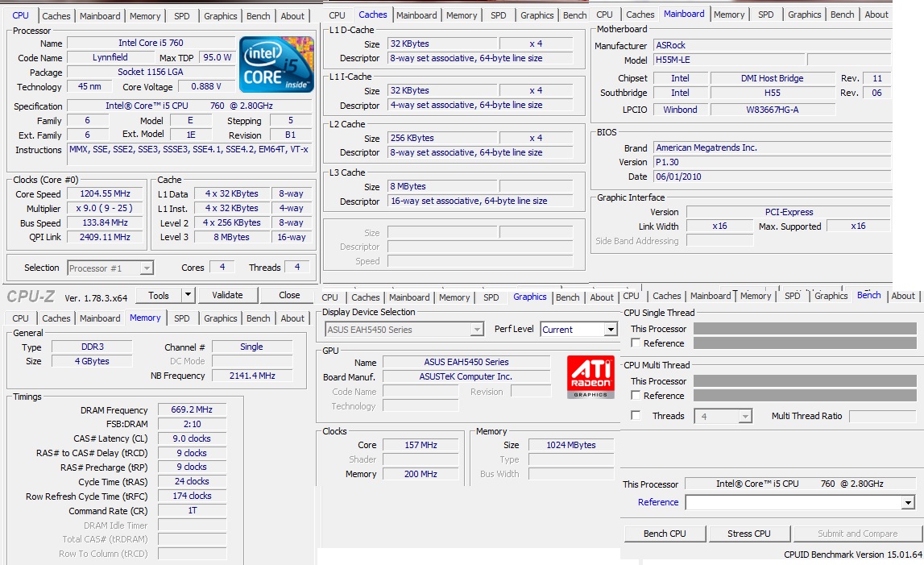The height and width of the screenshot is (565, 924).
Task: Click the CAS# Latency value 9.0 clocks
Action: click(x=192, y=438)
